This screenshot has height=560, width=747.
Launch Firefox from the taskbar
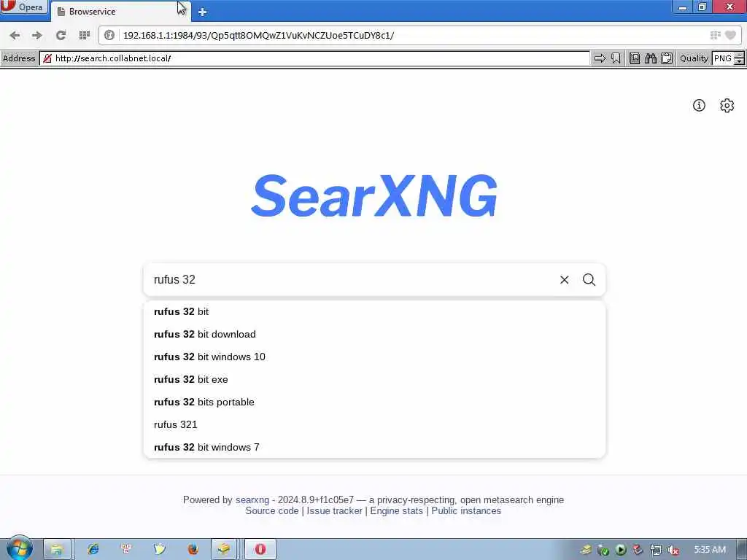tap(193, 550)
